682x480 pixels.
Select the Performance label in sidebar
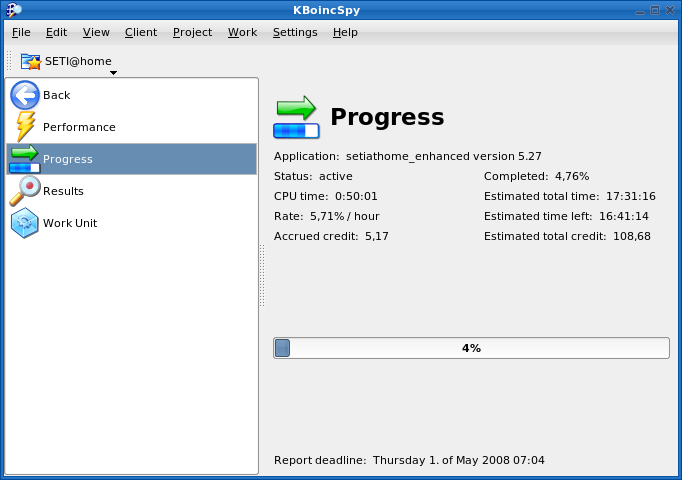[79, 127]
